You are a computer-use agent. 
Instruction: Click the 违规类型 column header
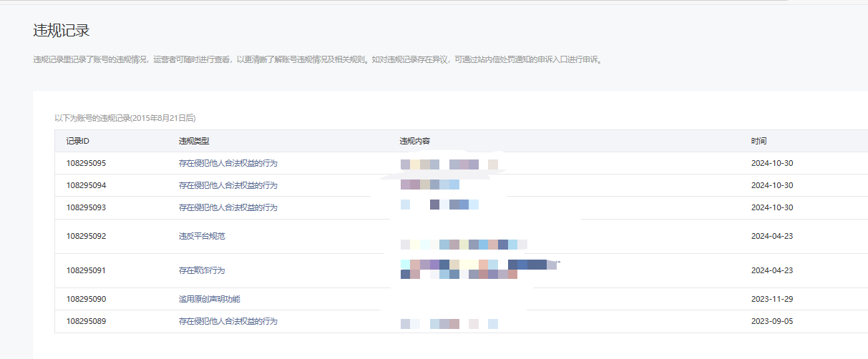(x=194, y=142)
